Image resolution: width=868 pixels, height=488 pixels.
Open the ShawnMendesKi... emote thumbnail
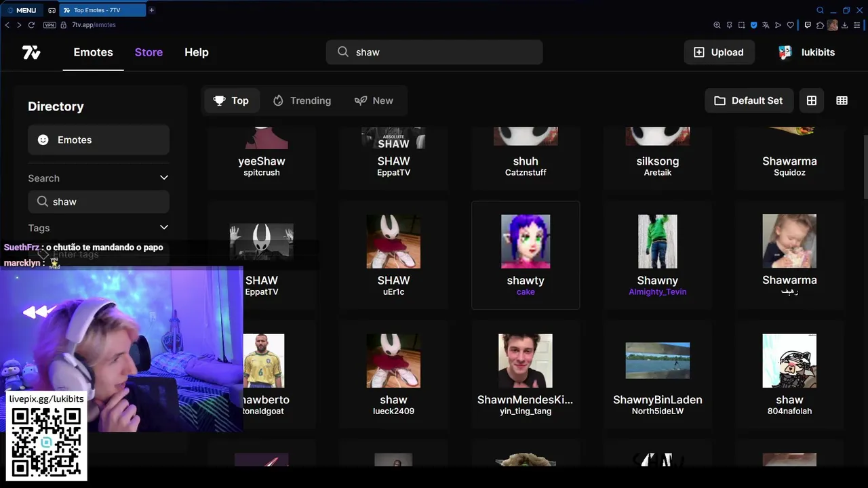coord(526,361)
